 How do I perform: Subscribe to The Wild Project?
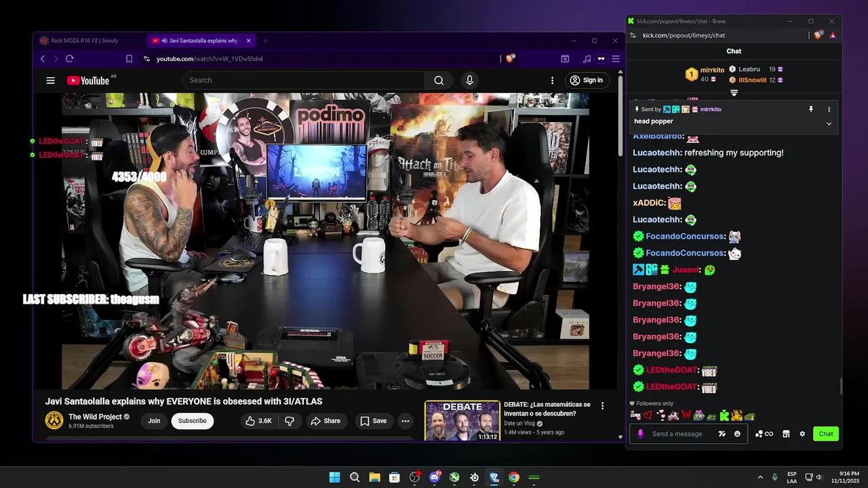pos(193,421)
